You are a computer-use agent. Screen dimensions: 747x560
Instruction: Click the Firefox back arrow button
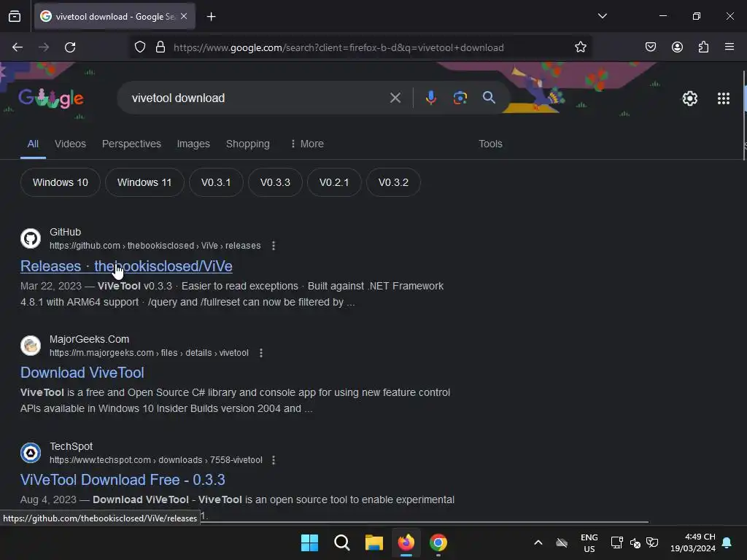18,47
